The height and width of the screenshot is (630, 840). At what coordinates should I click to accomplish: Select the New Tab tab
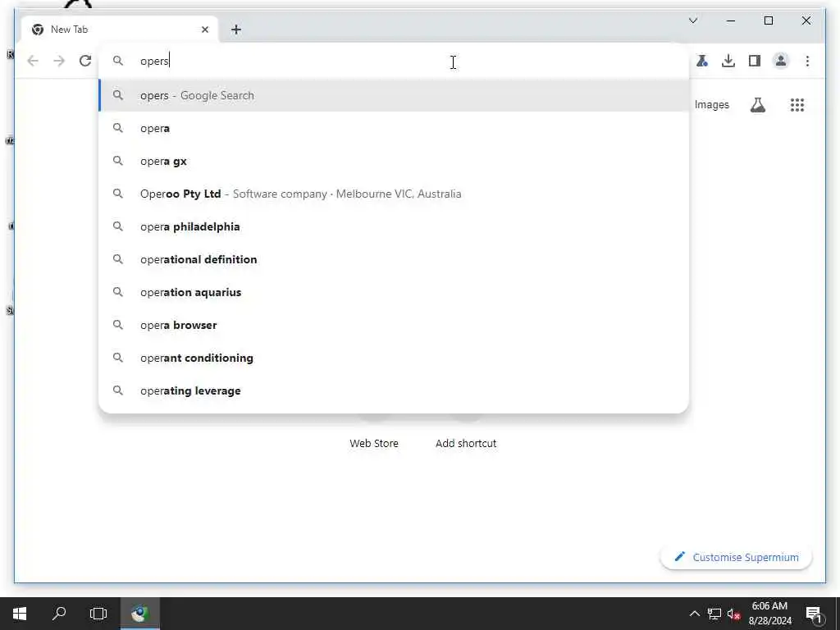click(x=119, y=30)
